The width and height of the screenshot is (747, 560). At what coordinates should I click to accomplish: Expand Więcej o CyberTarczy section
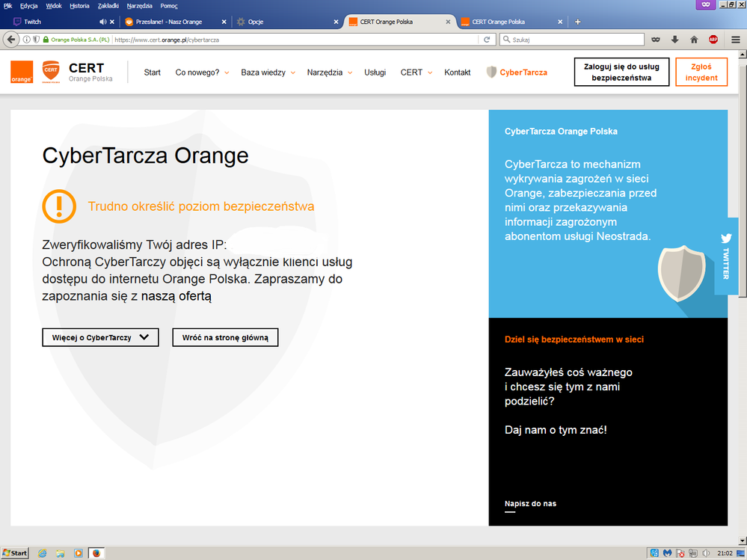tap(100, 338)
